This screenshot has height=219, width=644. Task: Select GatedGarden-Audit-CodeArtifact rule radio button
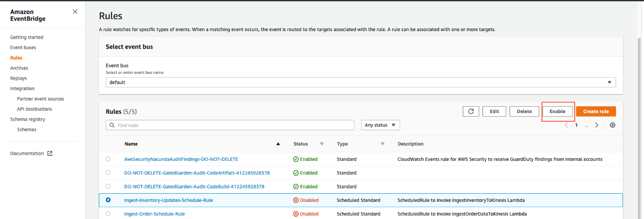[x=108, y=172]
